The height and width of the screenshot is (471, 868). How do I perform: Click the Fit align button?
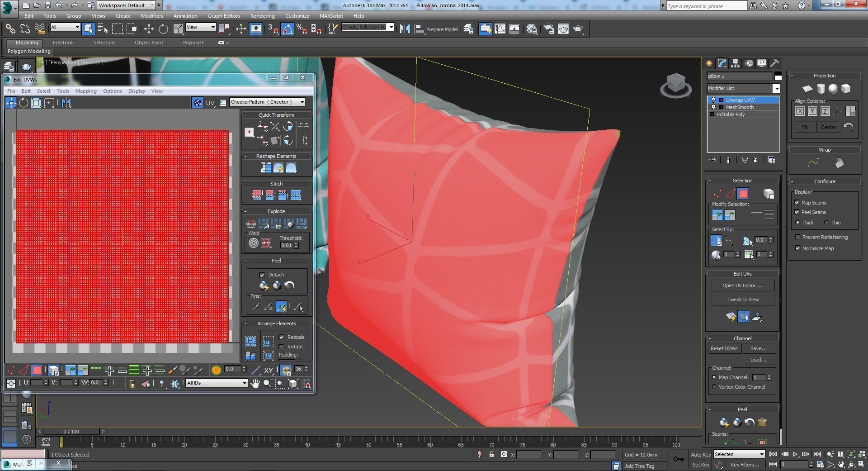805,127
